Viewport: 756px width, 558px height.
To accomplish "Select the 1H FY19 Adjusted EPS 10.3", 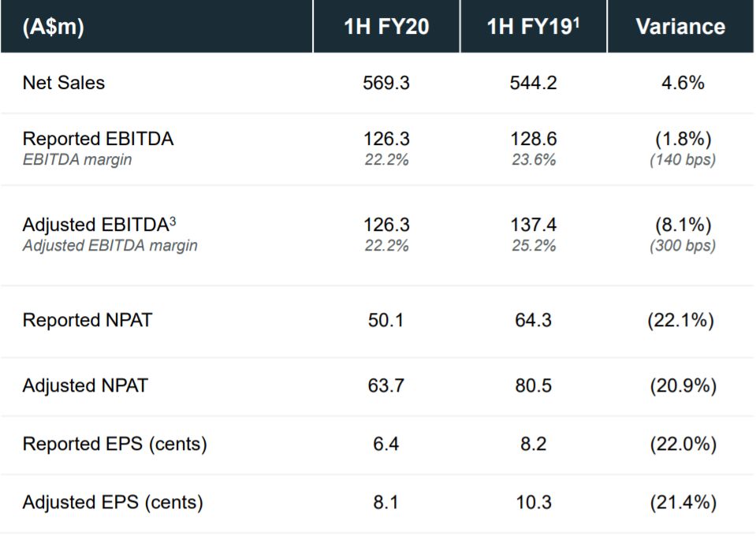I will (533, 502).
